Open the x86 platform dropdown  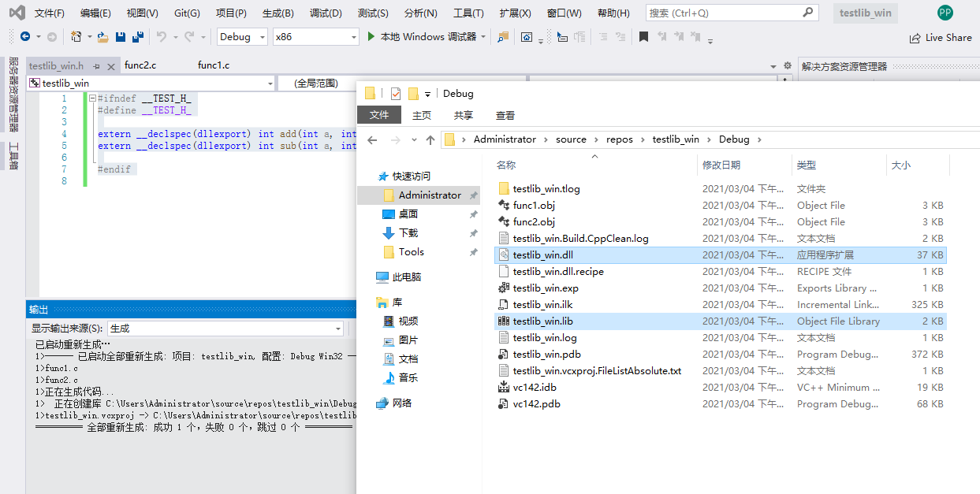click(x=315, y=37)
